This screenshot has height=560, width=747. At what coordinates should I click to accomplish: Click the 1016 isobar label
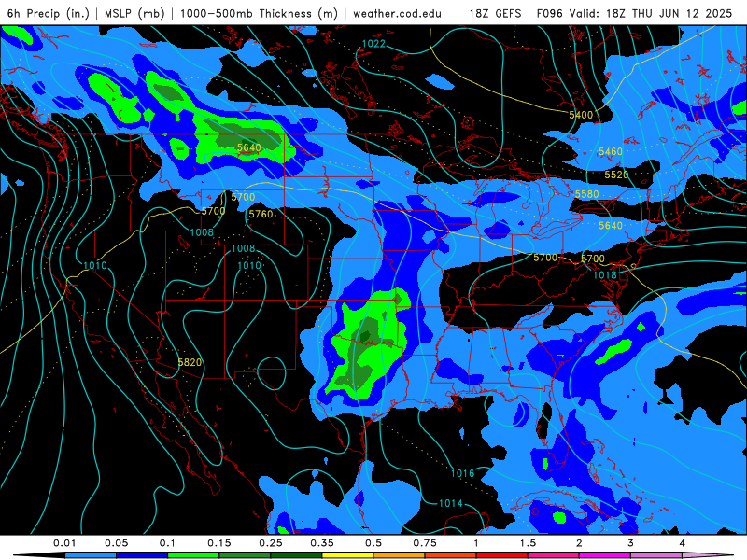pos(462,473)
